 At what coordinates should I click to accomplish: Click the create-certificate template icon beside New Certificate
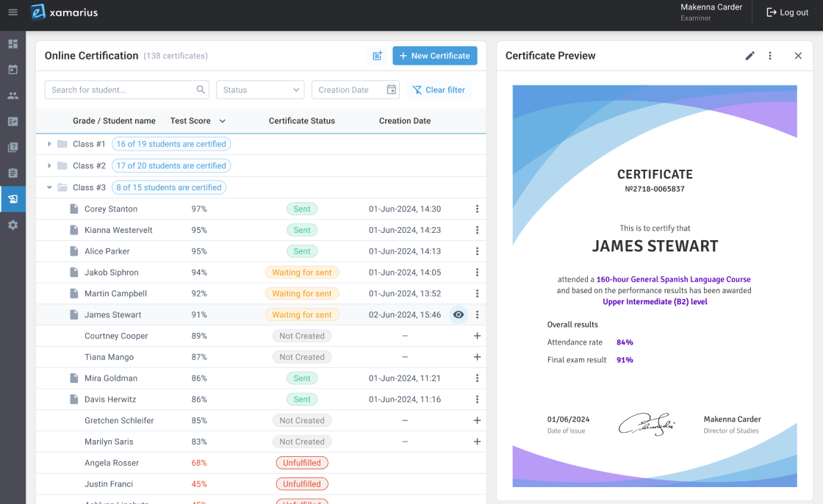pos(377,55)
